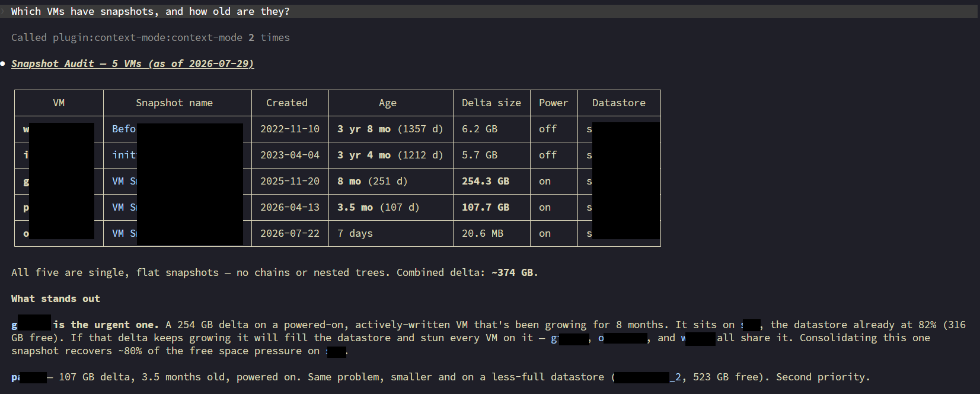
Task: Click the delta size '5.7 GB'
Action: pos(480,155)
